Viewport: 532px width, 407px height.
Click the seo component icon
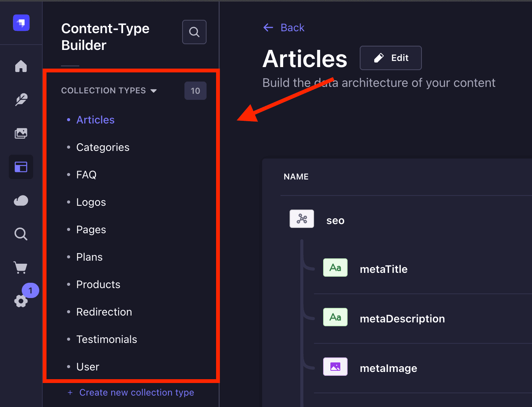(x=302, y=219)
